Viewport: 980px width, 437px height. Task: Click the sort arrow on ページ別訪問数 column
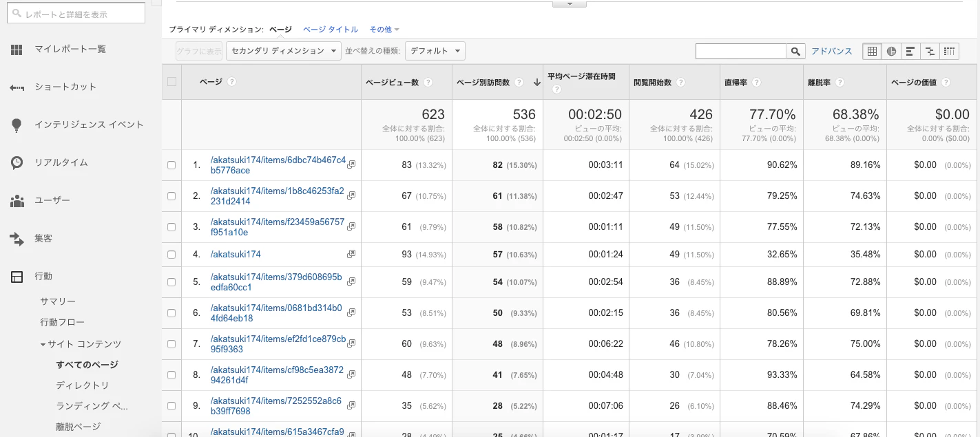[537, 83]
